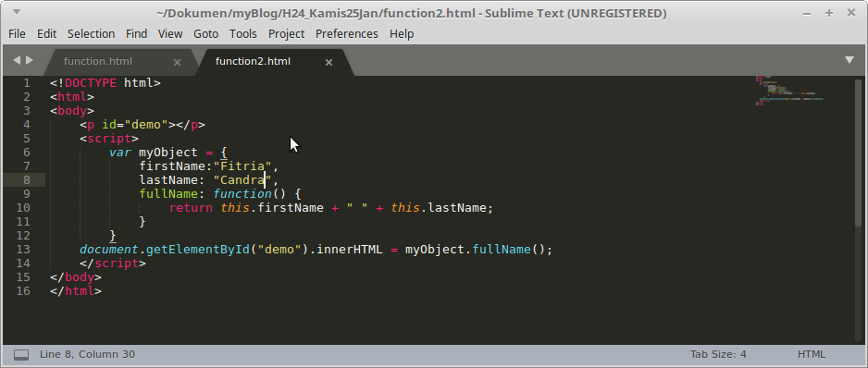Click the Line 8, Column 30 status

pyautogui.click(x=87, y=354)
